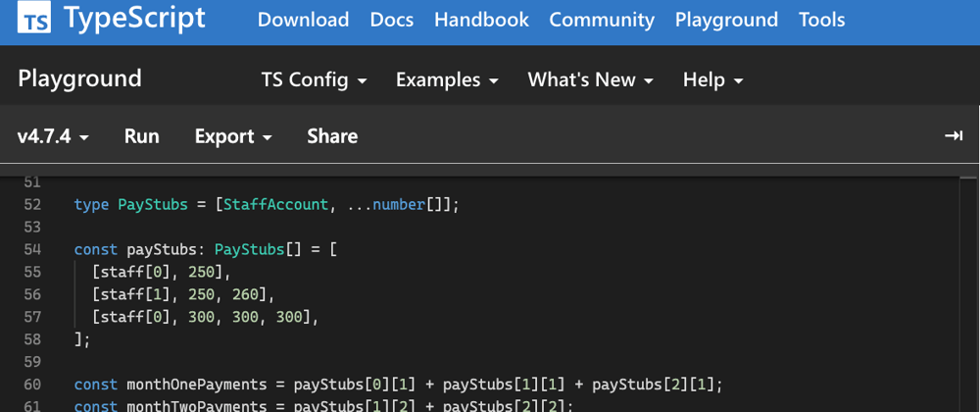The image size is (980, 412).
Task: Click the Playground title in dark bar
Action: point(80,78)
